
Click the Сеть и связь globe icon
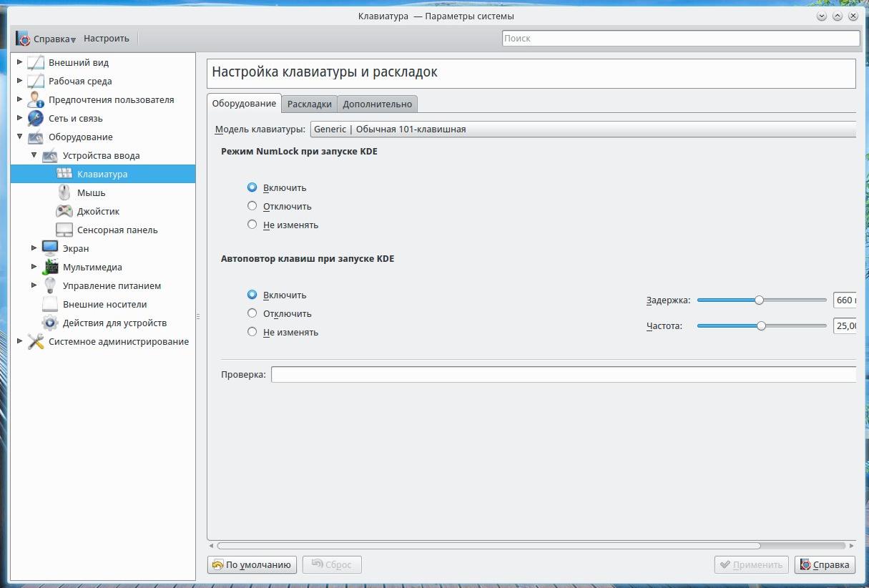coord(36,118)
